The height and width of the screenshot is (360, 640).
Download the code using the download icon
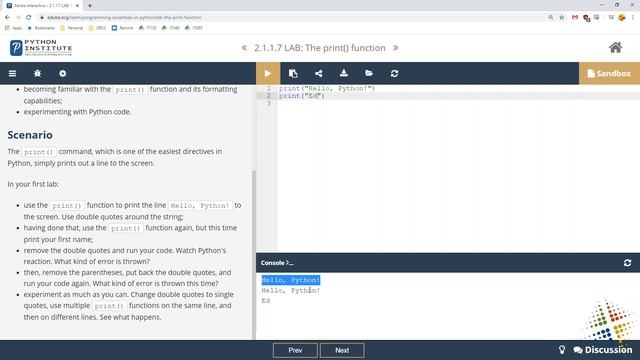(x=344, y=73)
